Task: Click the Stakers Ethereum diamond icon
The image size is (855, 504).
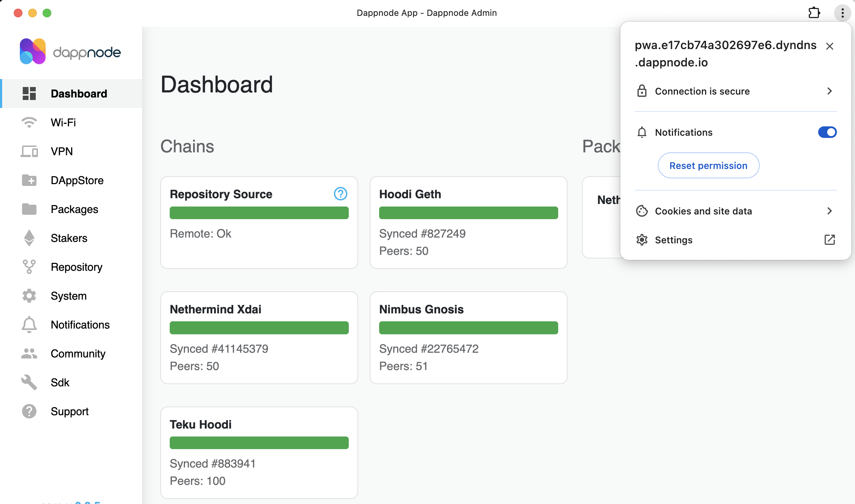Action: click(x=29, y=238)
